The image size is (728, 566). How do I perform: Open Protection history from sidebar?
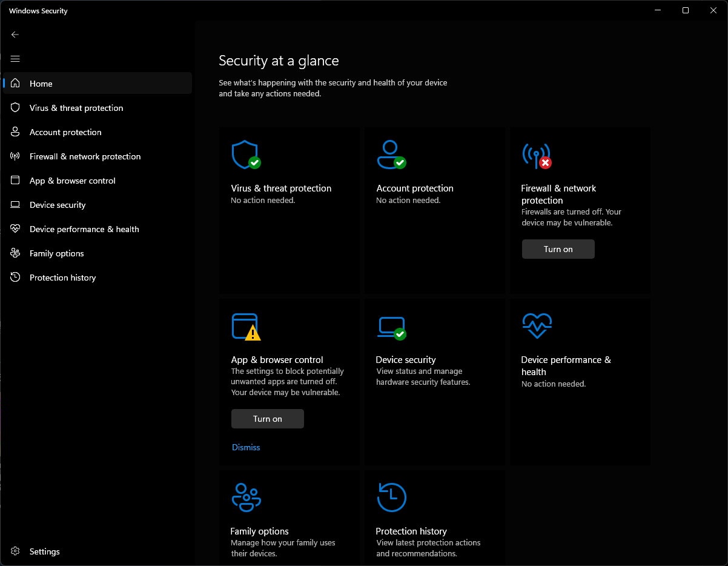tap(98, 278)
